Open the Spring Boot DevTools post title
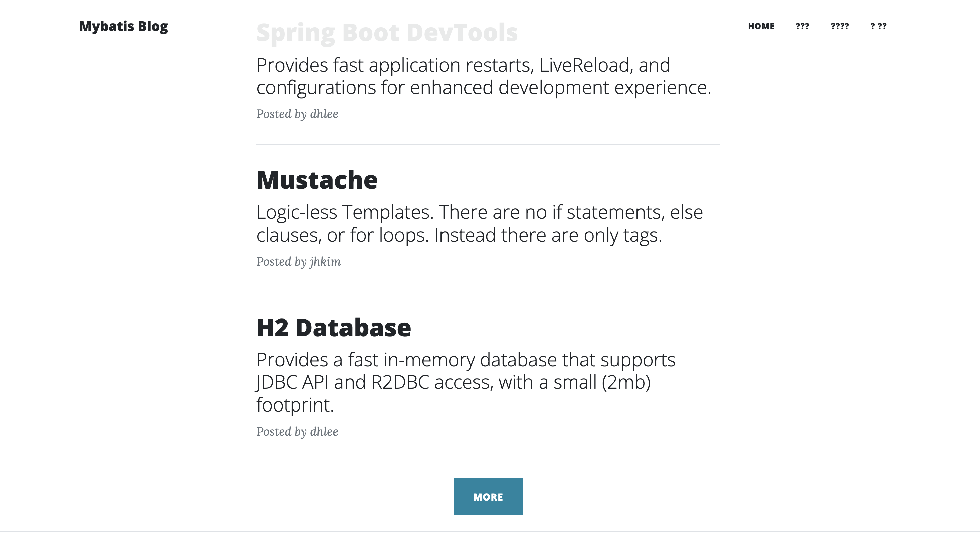Image resolution: width=980 pixels, height=546 pixels. pyautogui.click(x=387, y=33)
